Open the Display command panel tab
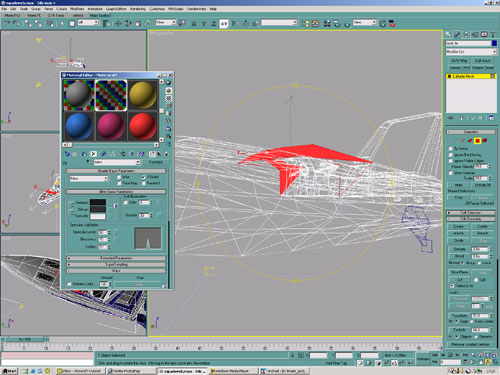 (x=484, y=34)
